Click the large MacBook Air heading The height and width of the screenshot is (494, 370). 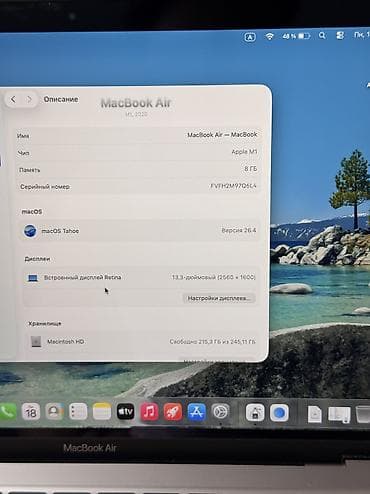[136, 103]
